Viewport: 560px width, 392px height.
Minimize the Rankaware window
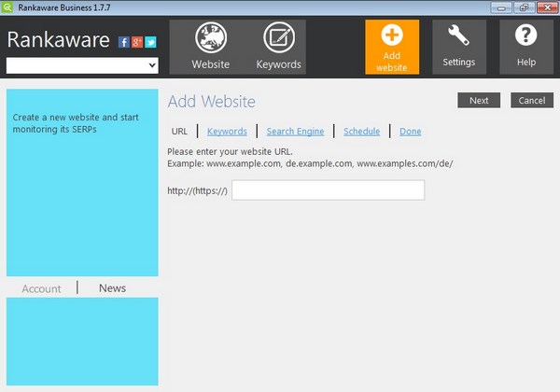pos(501,7)
